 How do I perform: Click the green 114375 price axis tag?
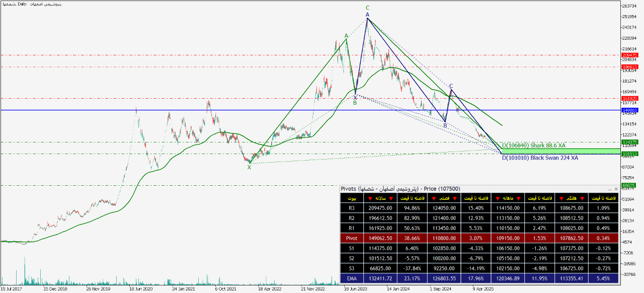(x=629, y=142)
